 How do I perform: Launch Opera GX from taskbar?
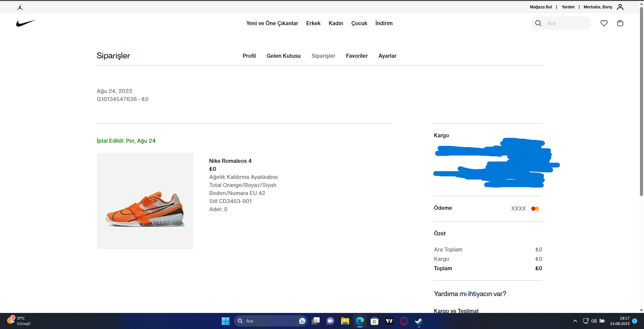[404, 321]
